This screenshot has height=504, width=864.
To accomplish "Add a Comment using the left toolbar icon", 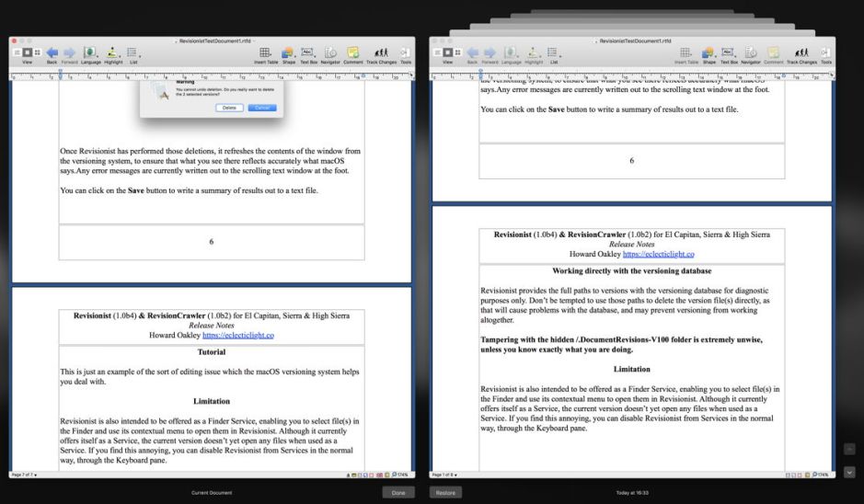I will click(x=353, y=52).
